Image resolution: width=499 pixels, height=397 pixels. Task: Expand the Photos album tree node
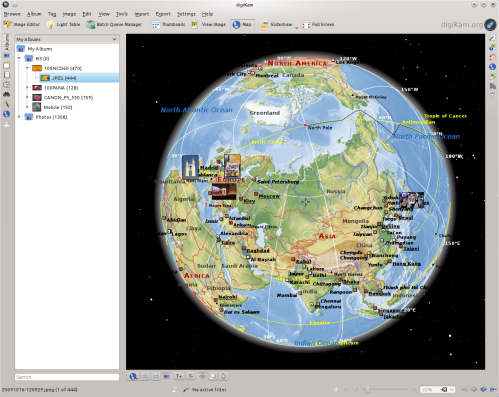(x=19, y=117)
